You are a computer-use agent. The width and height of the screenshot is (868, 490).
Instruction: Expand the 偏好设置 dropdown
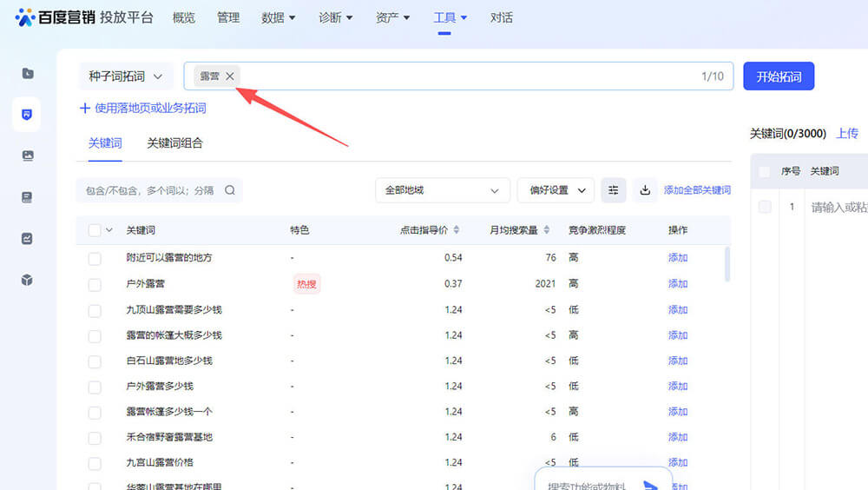[x=556, y=190]
